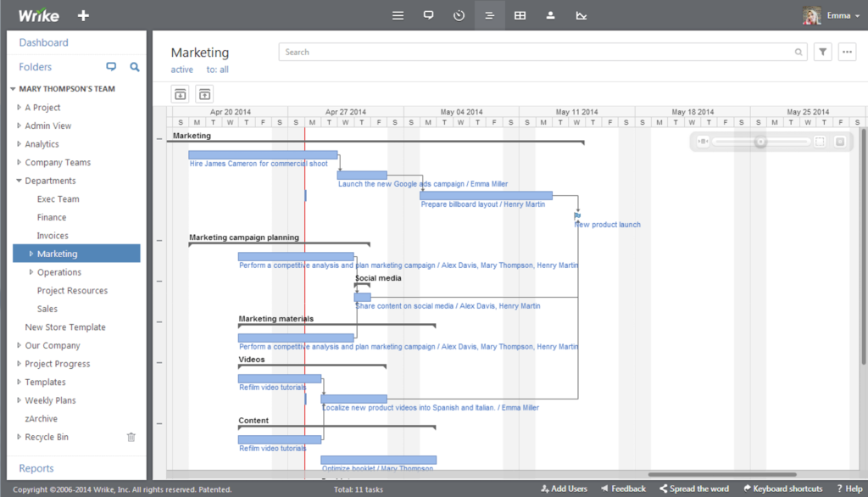Click the Wrike plus icon to create

[x=82, y=15]
